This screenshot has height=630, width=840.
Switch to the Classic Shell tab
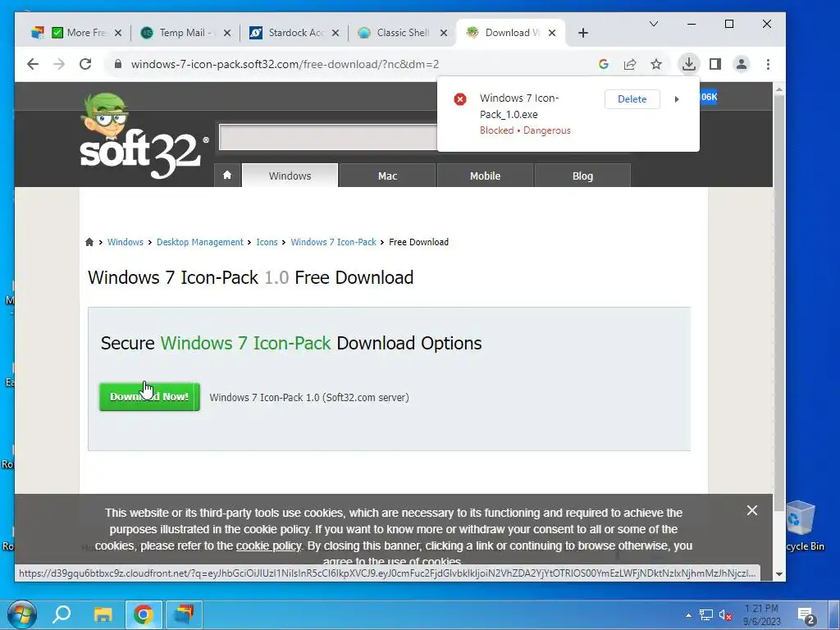point(403,33)
